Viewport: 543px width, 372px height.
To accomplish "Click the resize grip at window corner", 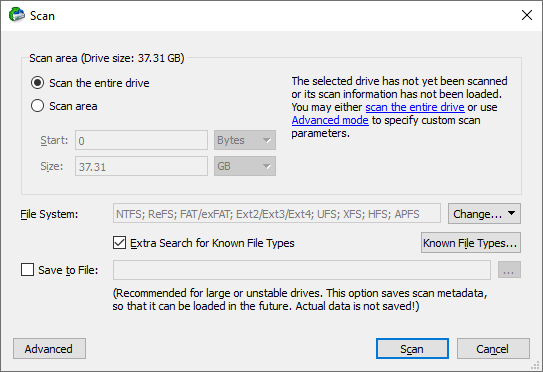I will [x=536, y=366].
